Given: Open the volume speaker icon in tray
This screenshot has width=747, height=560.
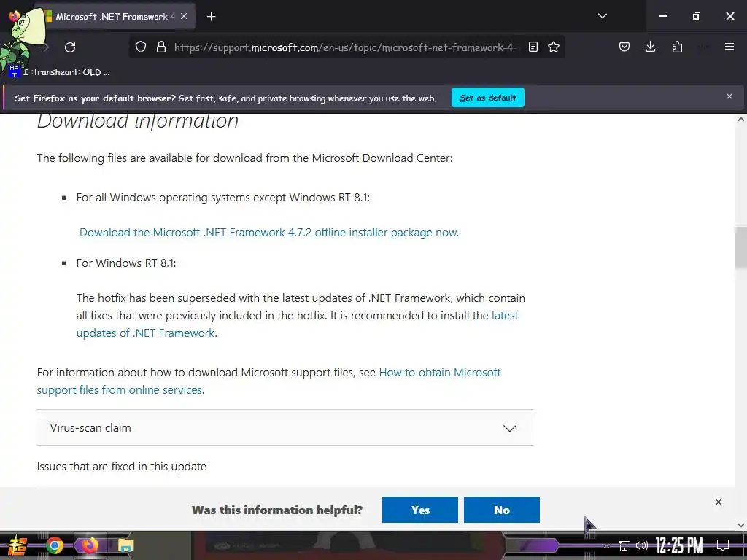Looking at the screenshot, I should [x=642, y=545].
